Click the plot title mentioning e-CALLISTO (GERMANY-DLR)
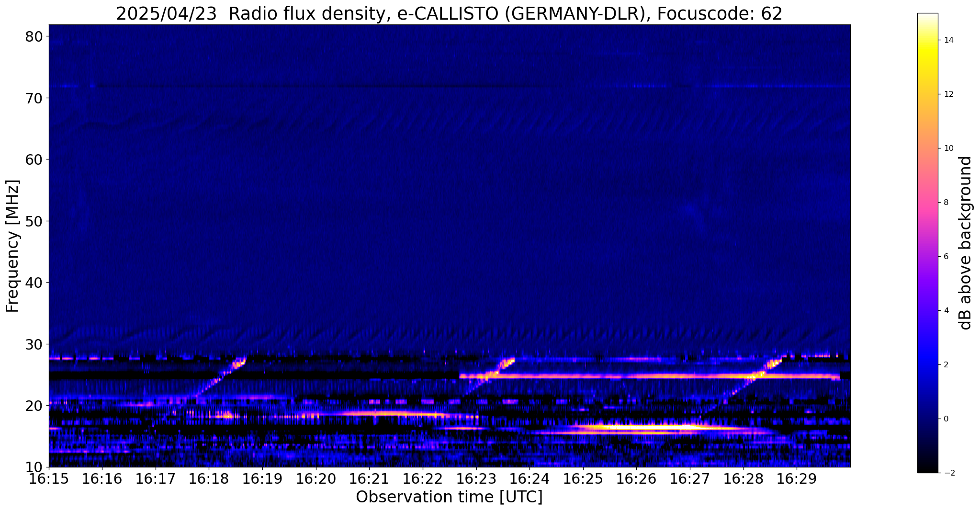Screen dimensions: 980x511 pyautogui.click(x=449, y=13)
